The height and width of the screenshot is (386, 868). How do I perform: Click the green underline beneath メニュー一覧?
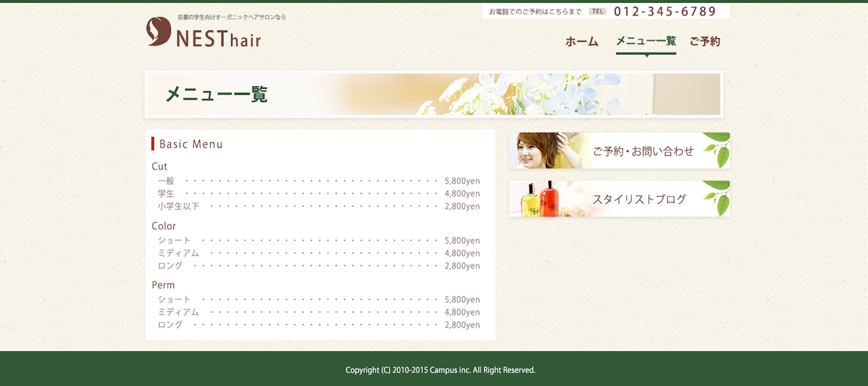645,53
